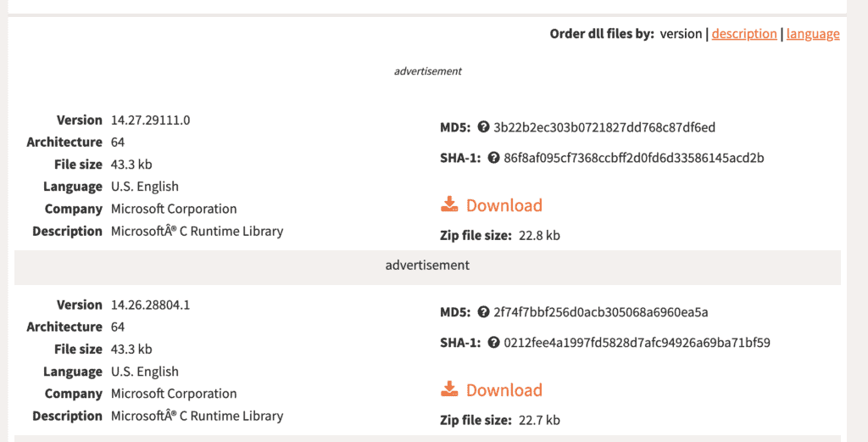Select MD5 hash 3b22b2ec303b0721827dd768c87df6ed

coord(604,127)
